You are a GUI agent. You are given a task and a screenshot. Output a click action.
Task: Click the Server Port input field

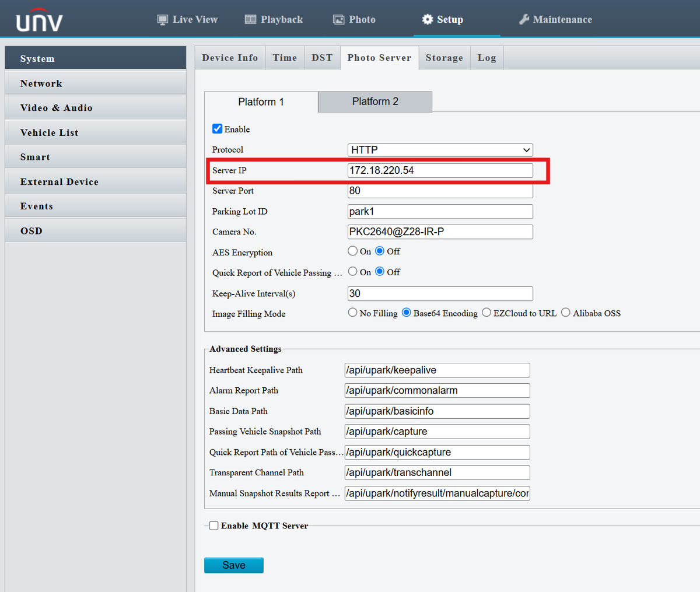coord(440,191)
